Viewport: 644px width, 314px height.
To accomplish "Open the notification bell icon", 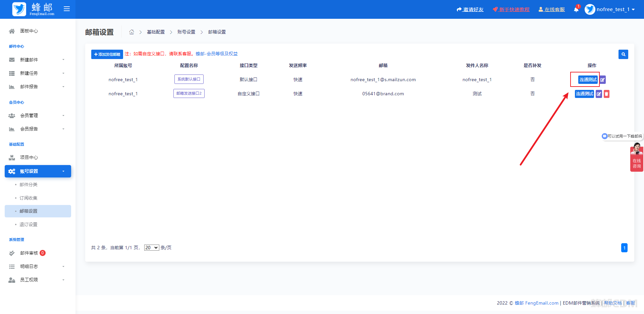I will (576, 9).
